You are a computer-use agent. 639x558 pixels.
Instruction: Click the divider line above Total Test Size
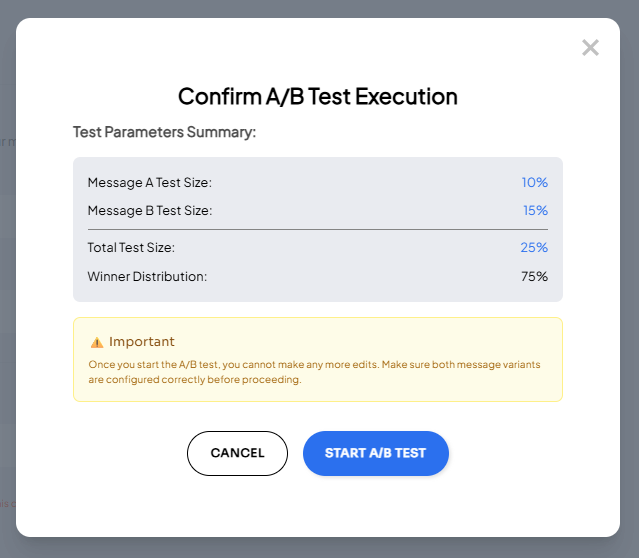pyautogui.click(x=318, y=229)
